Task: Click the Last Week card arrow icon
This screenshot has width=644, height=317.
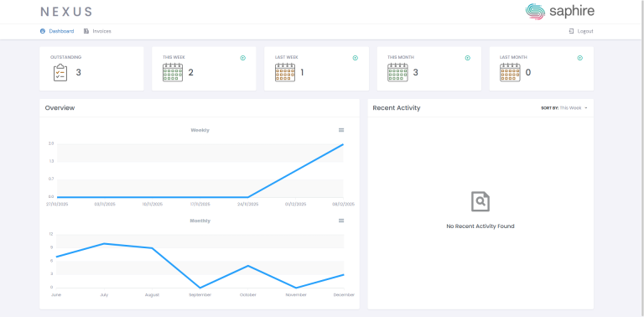Action: click(356, 58)
